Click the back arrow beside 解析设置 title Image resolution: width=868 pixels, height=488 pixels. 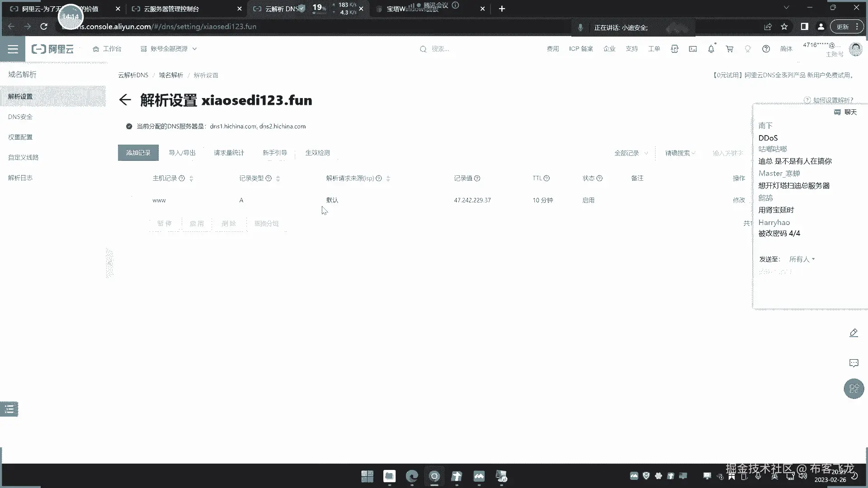(125, 100)
